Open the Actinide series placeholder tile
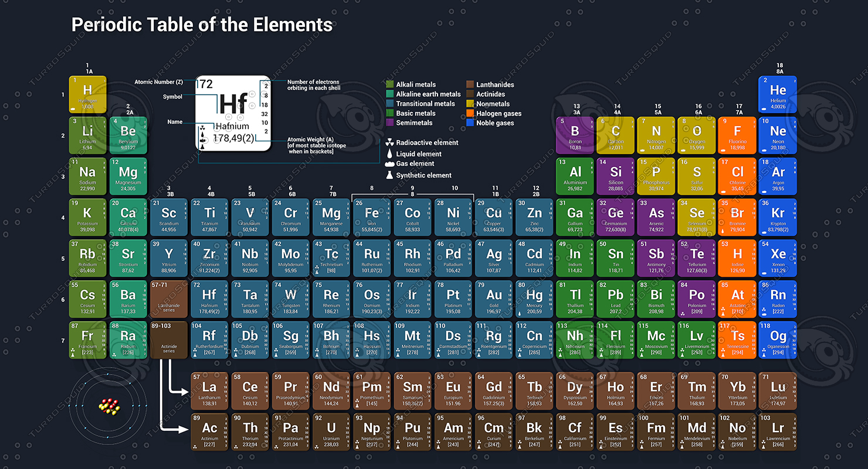 [169, 340]
